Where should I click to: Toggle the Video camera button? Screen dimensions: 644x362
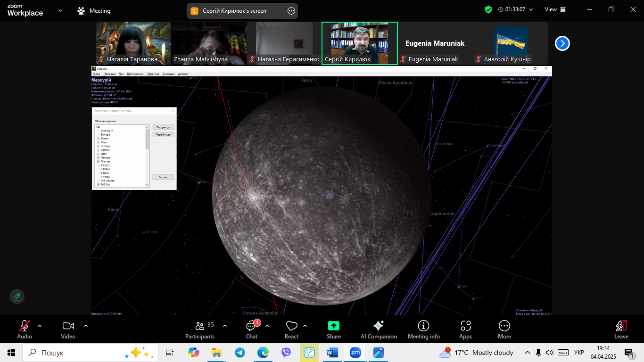[x=68, y=326]
